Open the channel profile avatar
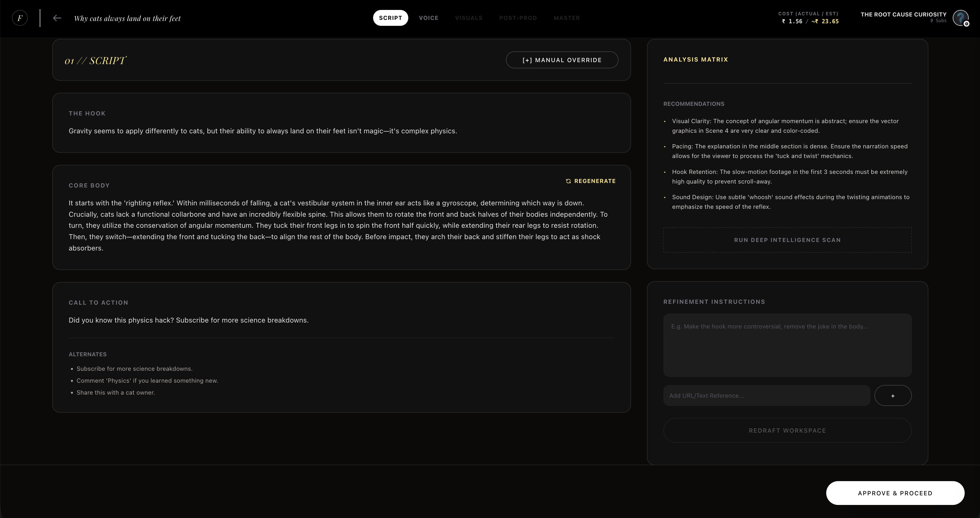The width and height of the screenshot is (980, 518). point(960,18)
